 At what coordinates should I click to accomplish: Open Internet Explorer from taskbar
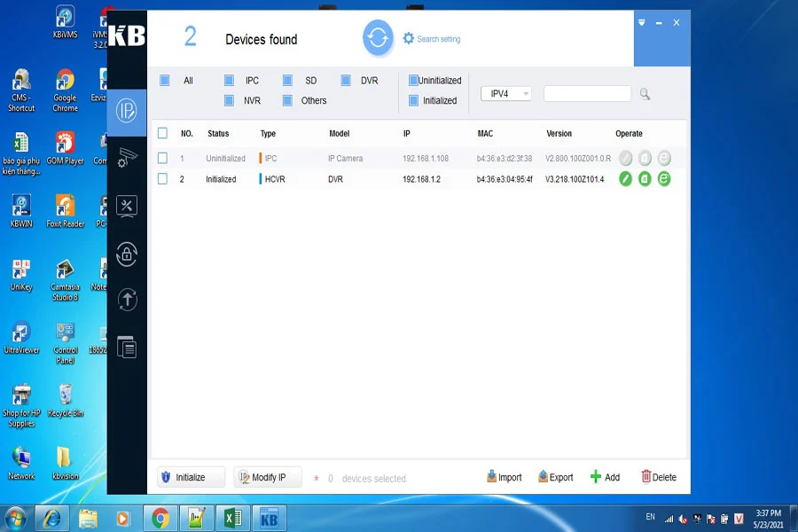pos(52,518)
